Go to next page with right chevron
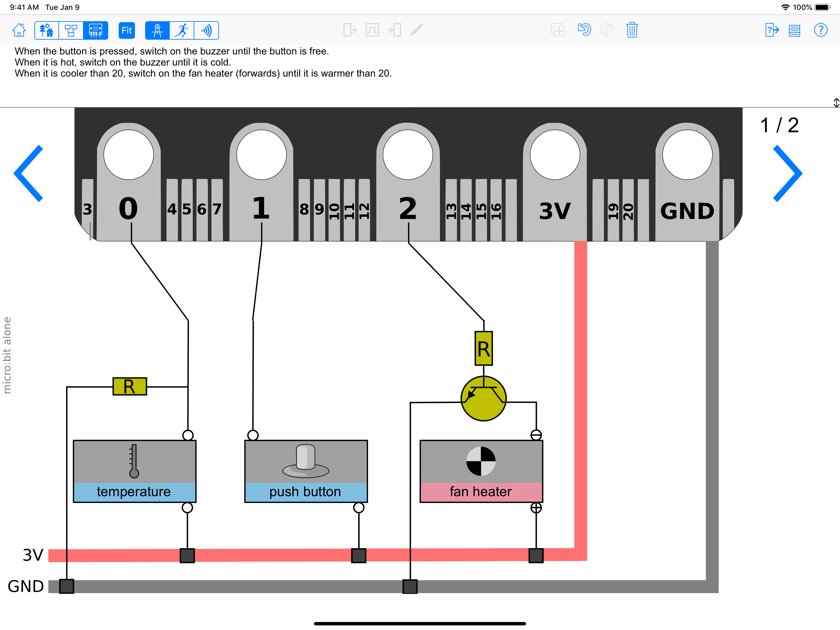Image resolution: width=840 pixels, height=630 pixels. point(788,173)
